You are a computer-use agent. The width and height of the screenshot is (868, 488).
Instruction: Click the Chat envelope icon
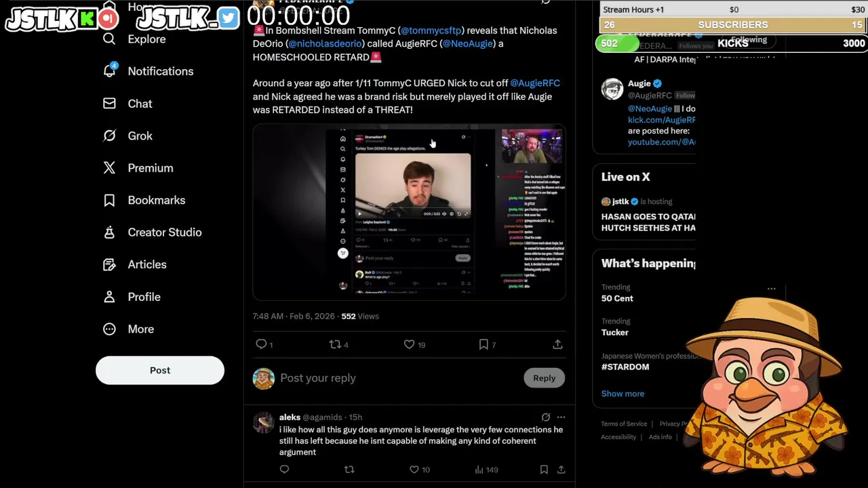point(109,104)
